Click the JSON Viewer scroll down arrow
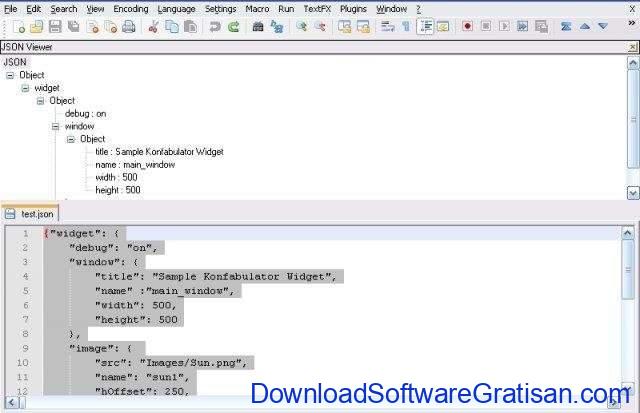The width and height of the screenshot is (640, 413). point(633,193)
